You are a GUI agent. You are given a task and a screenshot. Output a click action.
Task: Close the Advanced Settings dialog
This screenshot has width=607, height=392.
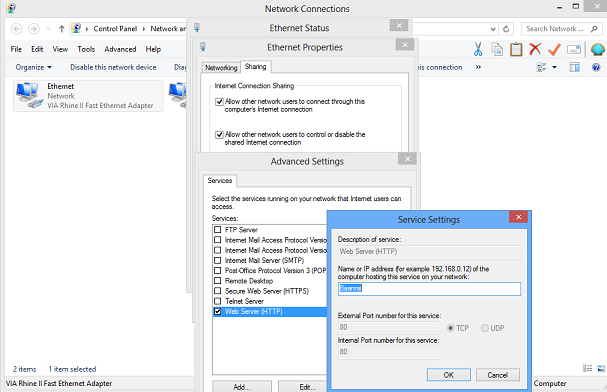click(x=407, y=159)
